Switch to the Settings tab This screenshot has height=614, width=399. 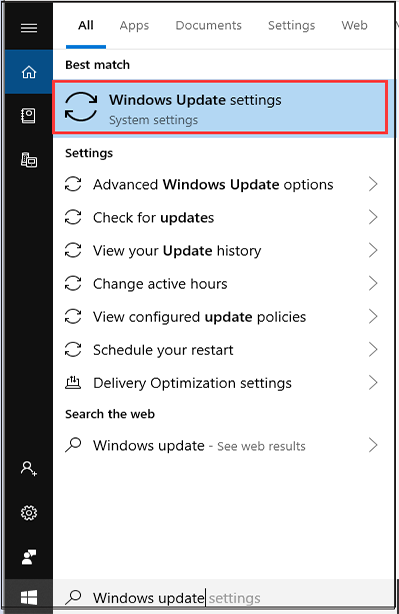pyautogui.click(x=291, y=25)
